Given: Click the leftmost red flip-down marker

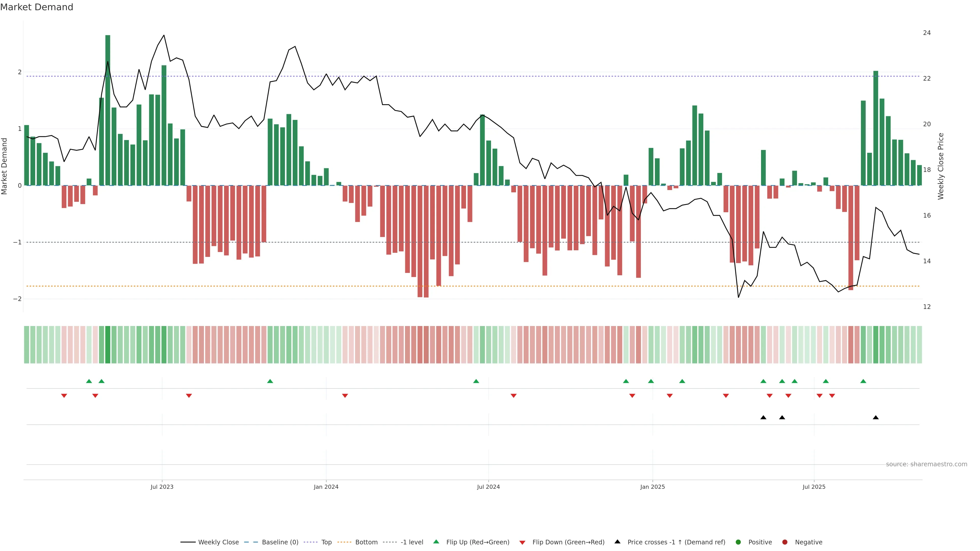Looking at the screenshot, I should point(64,396).
